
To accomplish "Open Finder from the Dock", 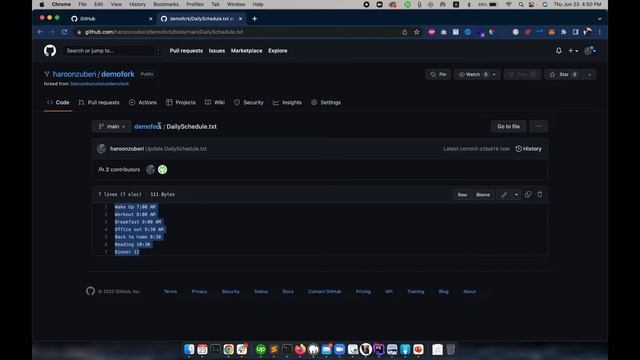I will click(189, 349).
